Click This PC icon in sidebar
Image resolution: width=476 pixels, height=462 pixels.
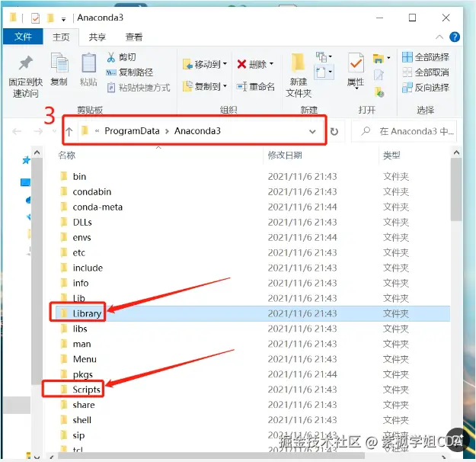[x=25, y=182]
